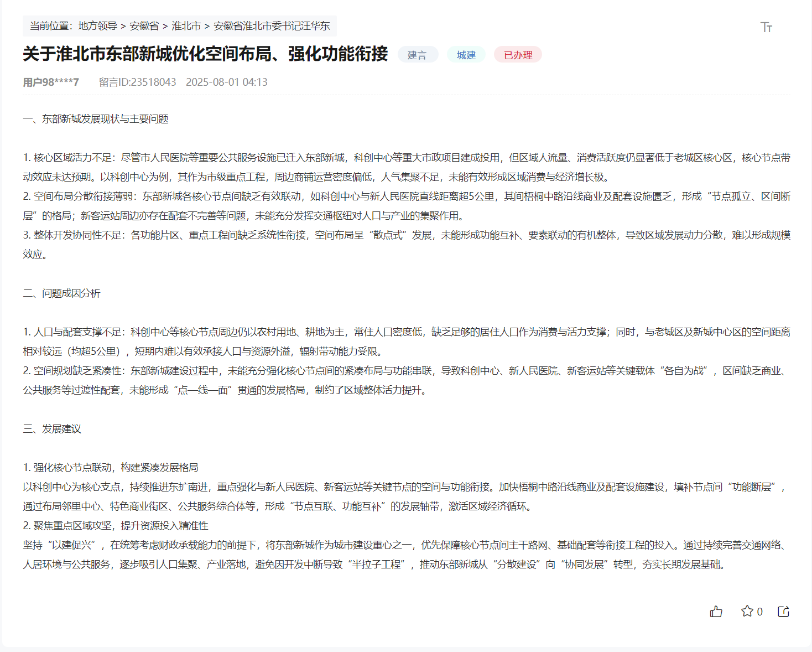Click the timestamp 2025-08-01 04:13
The height and width of the screenshot is (652, 812).
click(227, 81)
